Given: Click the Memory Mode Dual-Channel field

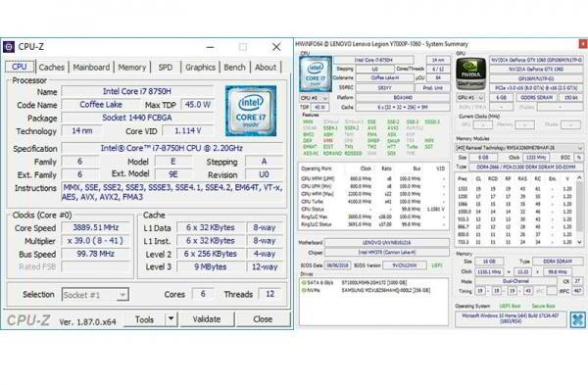Looking at the screenshot, I should click(516, 281).
